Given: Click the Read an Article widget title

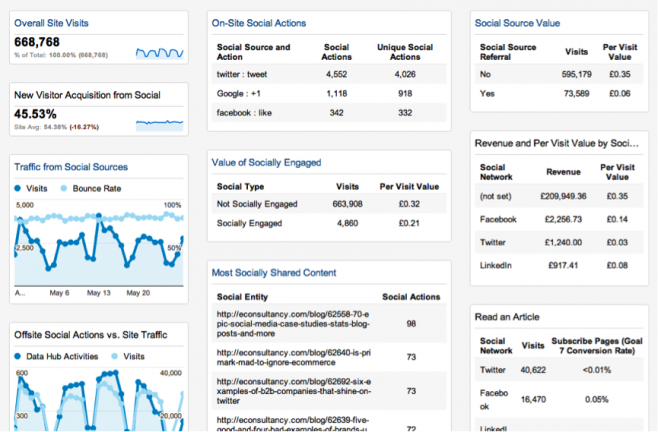Looking at the screenshot, I should click(507, 317).
